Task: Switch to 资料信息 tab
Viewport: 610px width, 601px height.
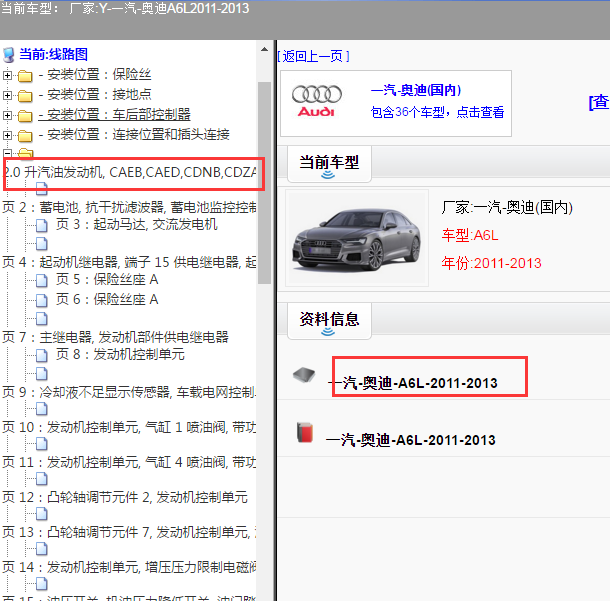Action: tap(329, 321)
